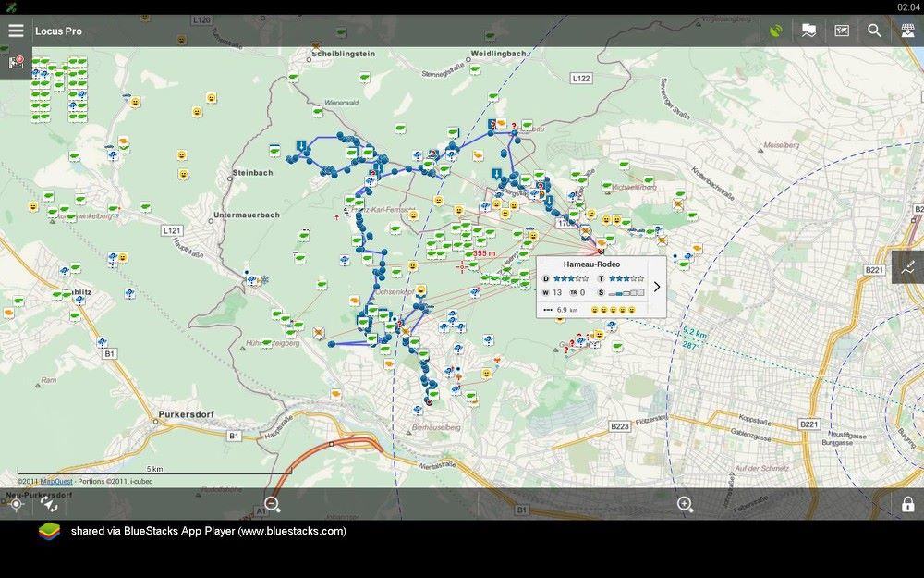This screenshot has width=924, height=578.
Task: Open the data manager icon in toolbar
Action: point(842,31)
